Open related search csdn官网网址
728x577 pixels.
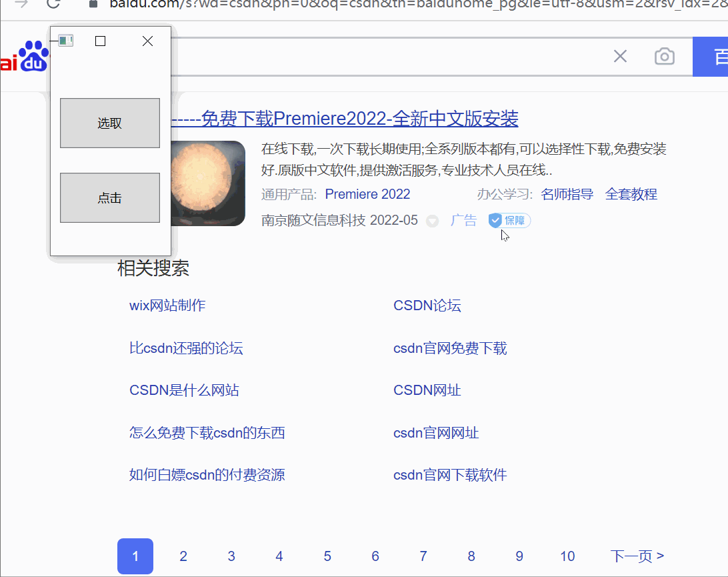pyautogui.click(x=436, y=433)
